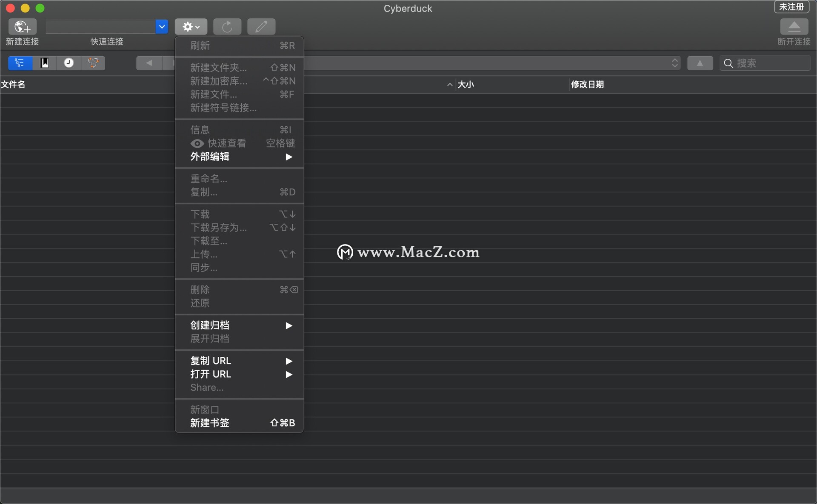Select 新建文件夹... menu item
The height and width of the screenshot is (504, 817).
pyautogui.click(x=239, y=68)
